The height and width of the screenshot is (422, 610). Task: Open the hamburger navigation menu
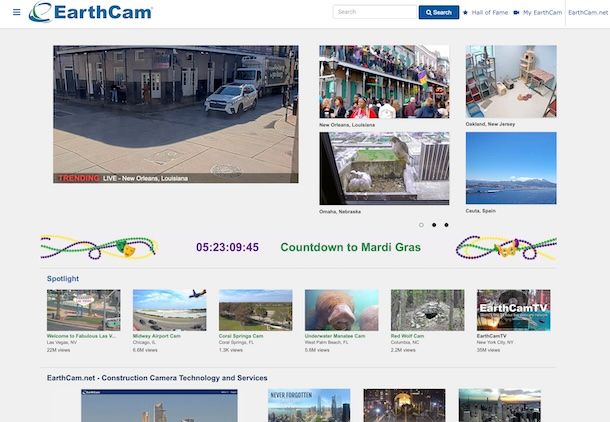16,12
